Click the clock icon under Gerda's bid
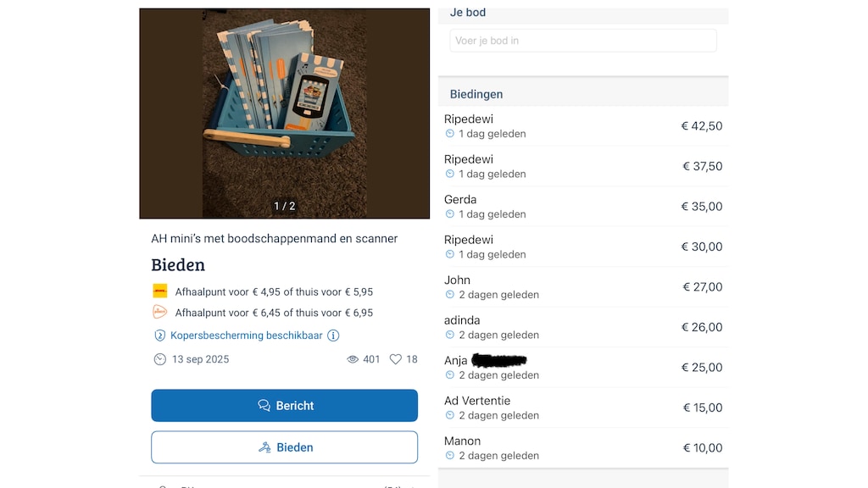 (449, 214)
